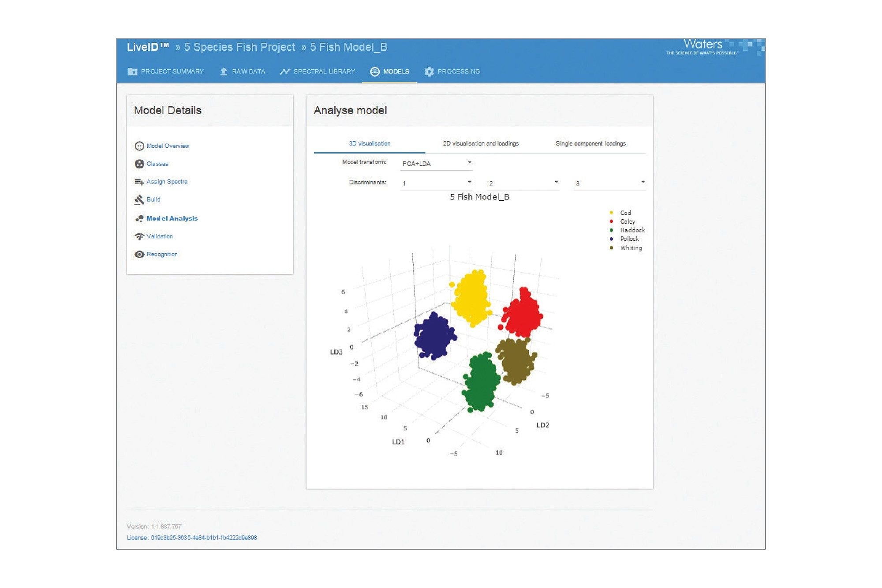Open the Model transform PCA+LDA dropdown
Screen dimensions: 882x588
[x=436, y=163]
